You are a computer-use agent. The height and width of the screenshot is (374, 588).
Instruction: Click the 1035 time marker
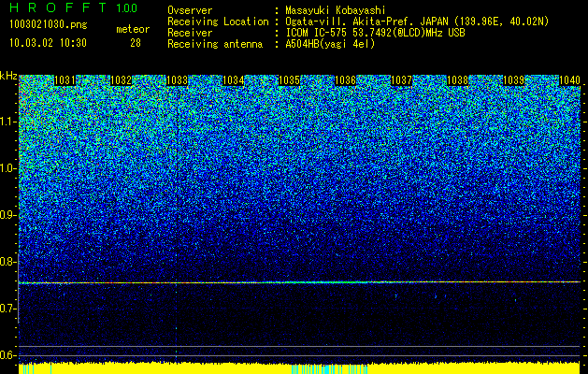click(290, 80)
